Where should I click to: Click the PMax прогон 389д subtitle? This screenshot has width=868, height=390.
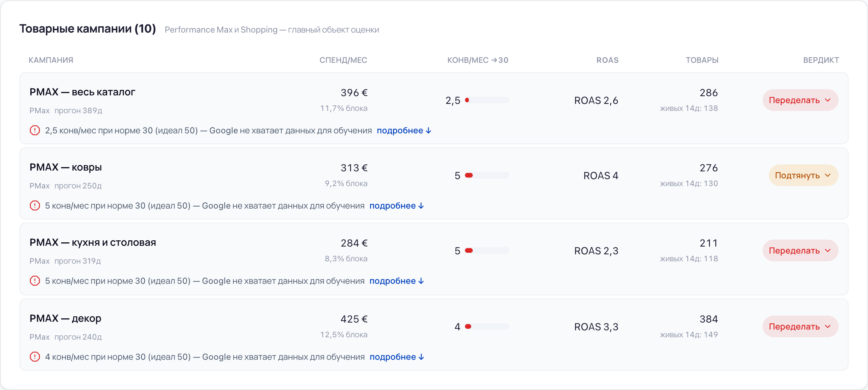(x=66, y=110)
